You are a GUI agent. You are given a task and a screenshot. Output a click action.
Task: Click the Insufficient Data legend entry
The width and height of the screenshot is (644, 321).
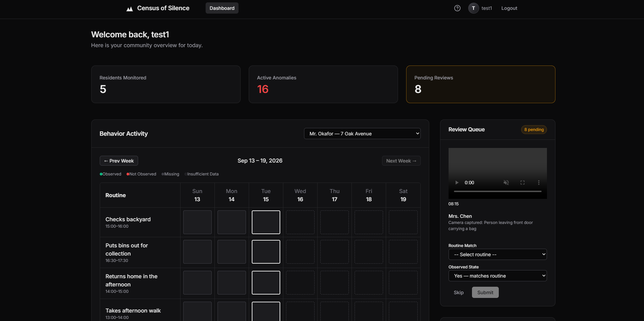click(x=202, y=174)
